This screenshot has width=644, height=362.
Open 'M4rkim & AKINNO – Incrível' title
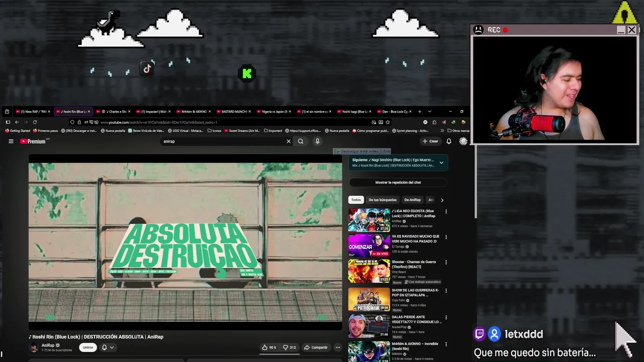point(415,346)
